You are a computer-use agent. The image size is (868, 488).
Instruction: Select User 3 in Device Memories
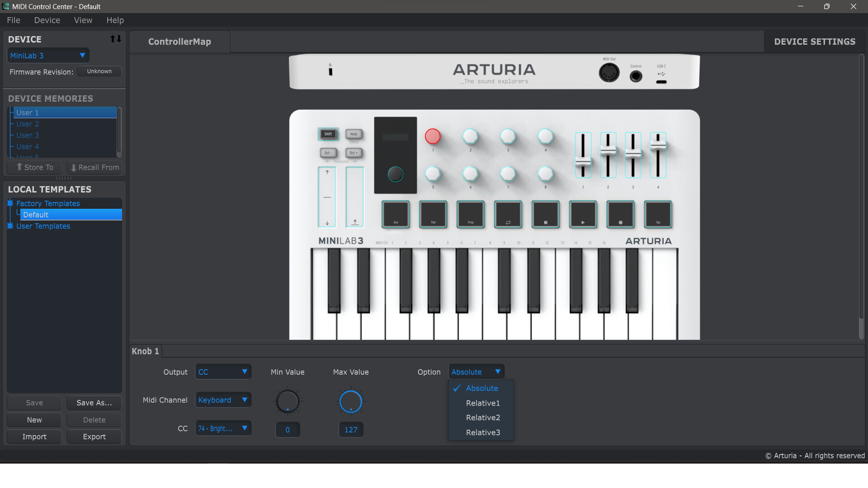tap(64, 135)
